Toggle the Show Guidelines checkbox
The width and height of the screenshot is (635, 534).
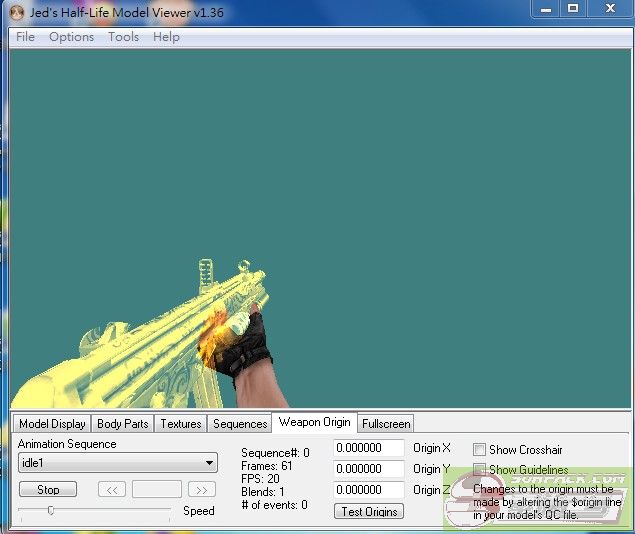coord(480,469)
